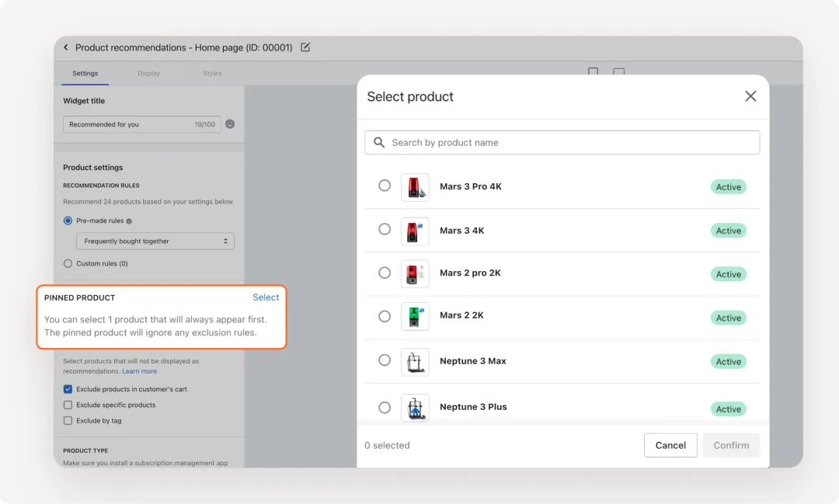Image resolution: width=839 pixels, height=504 pixels.
Task: Check Exclude specific products
Action: point(68,405)
